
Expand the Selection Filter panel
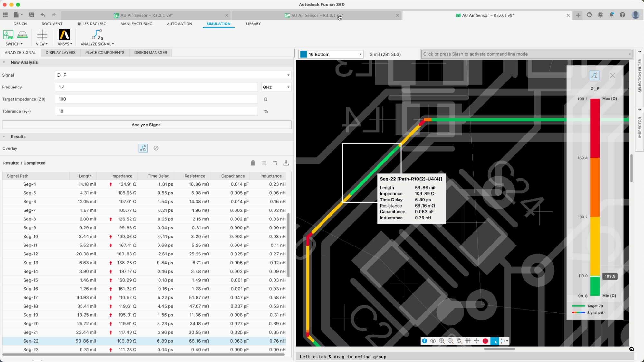tap(640, 72)
